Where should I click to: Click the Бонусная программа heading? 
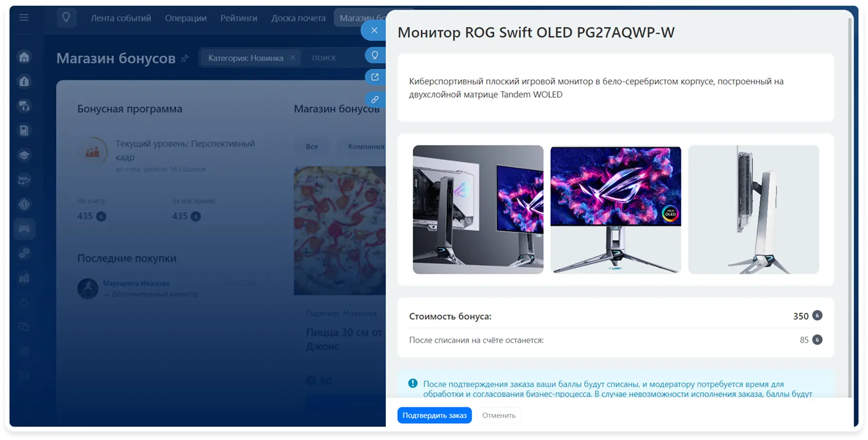point(129,109)
